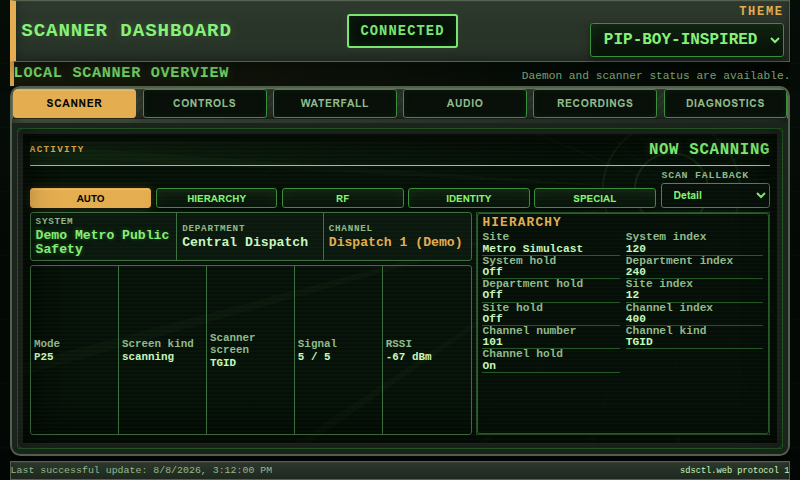Image resolution: width=800 pixels, height=480 pixels.
Task: Select the AUTO activity view
Action: pyautogui.click(x=90, y=198)
